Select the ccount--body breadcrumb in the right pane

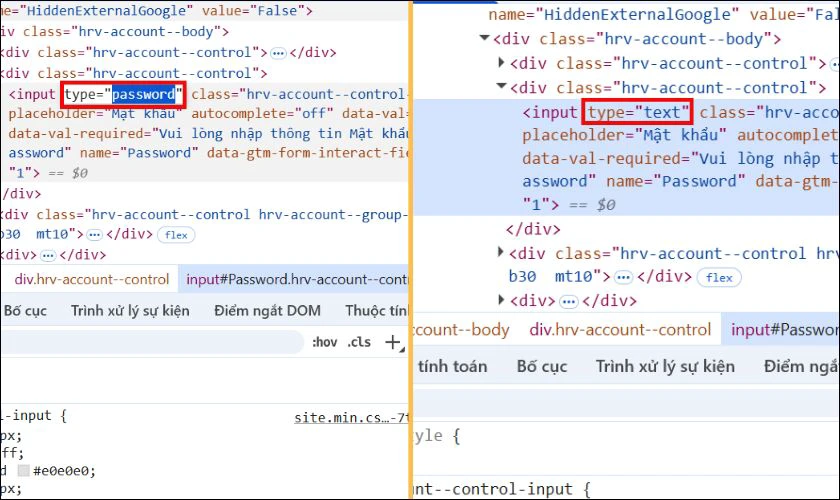[461, 330]
